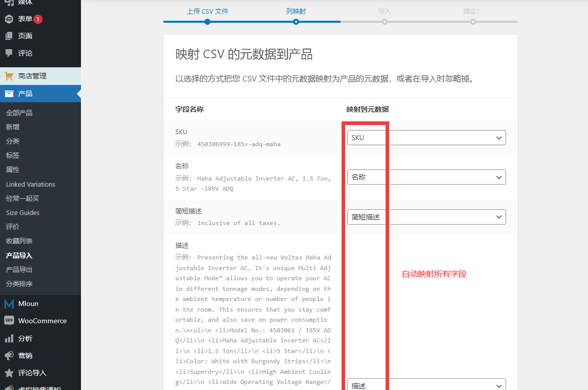Open Mloun menu item
This screenshot has height=390, width=588.
point(40,304)
